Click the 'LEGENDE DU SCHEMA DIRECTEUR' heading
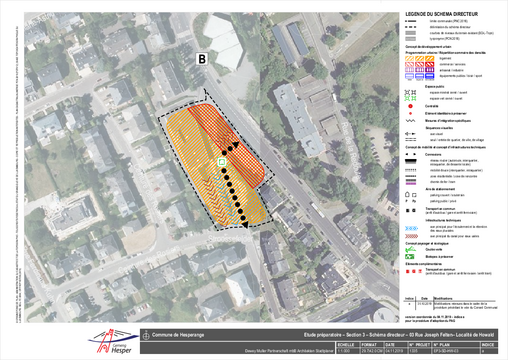 441,14
